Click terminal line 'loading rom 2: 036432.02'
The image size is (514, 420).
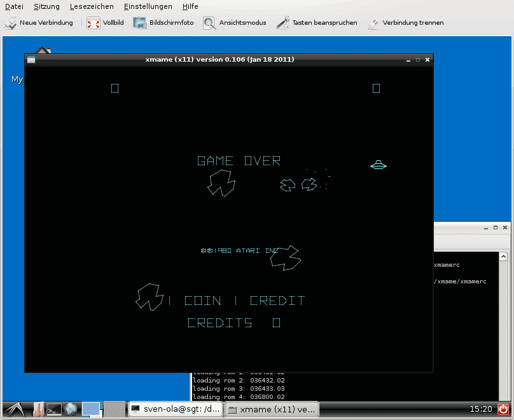239,381
